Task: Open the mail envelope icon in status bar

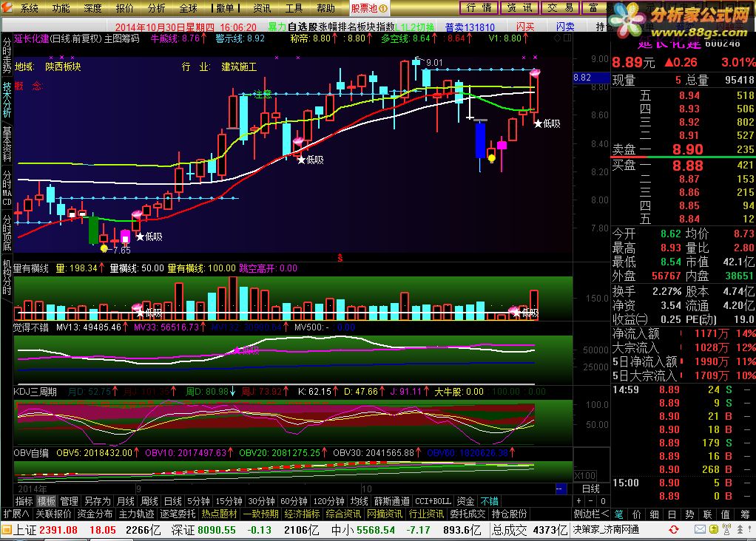Action: [x=700, y=530]
